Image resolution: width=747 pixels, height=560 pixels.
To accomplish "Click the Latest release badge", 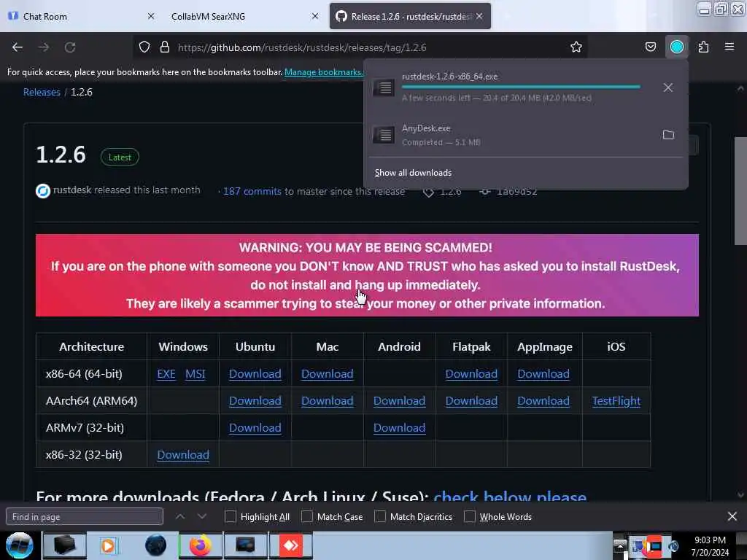I will (x=120, y=157).
